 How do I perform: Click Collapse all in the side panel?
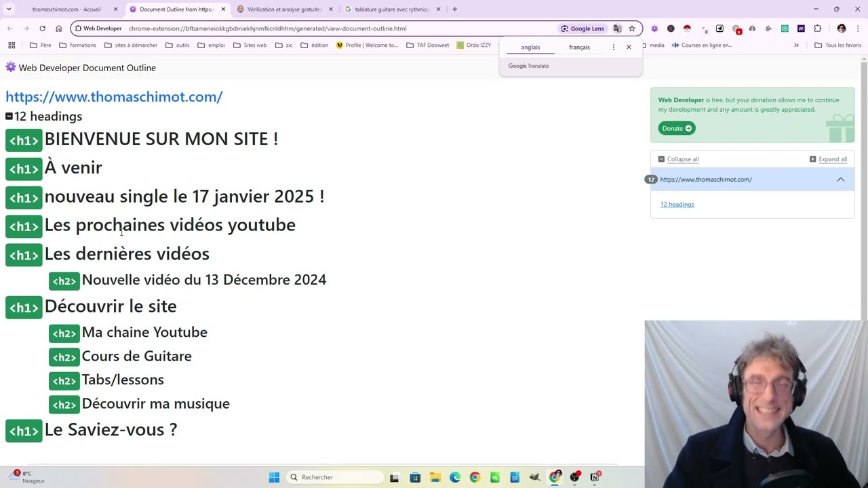click(679, 159)
